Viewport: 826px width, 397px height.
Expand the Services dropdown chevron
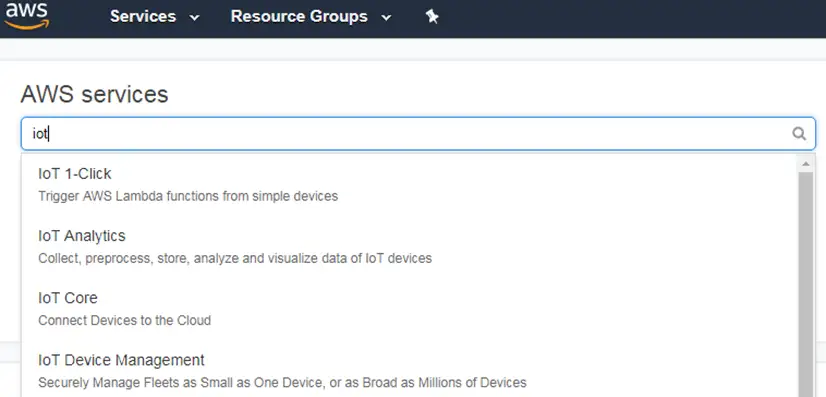tap(194, 17)
